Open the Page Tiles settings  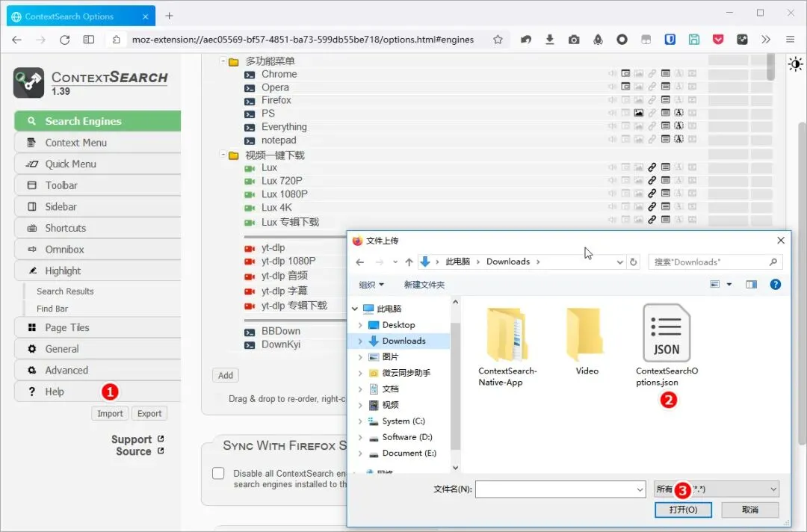coord(98,328)
